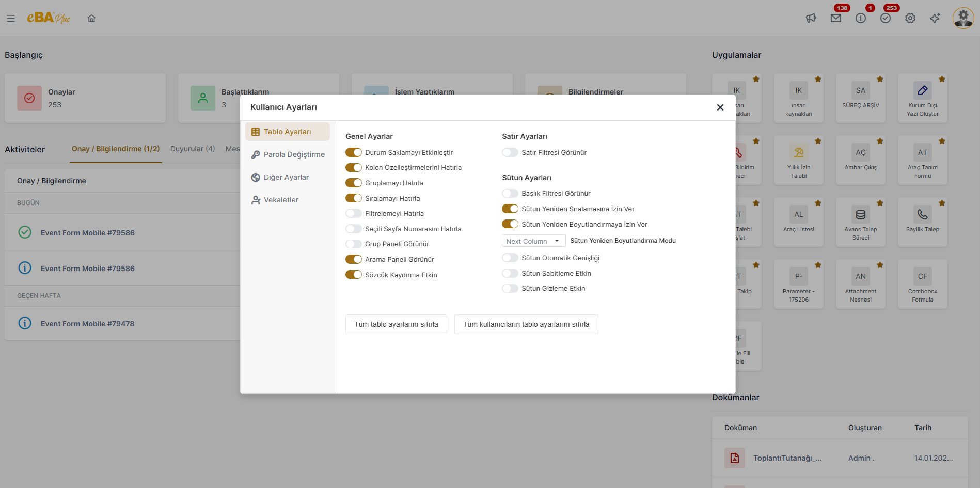This screenshot has width=980, height=488.
Task: Disable Durum Saklamayı Etkinleştir toggle
Action: (x=354, y=152)
